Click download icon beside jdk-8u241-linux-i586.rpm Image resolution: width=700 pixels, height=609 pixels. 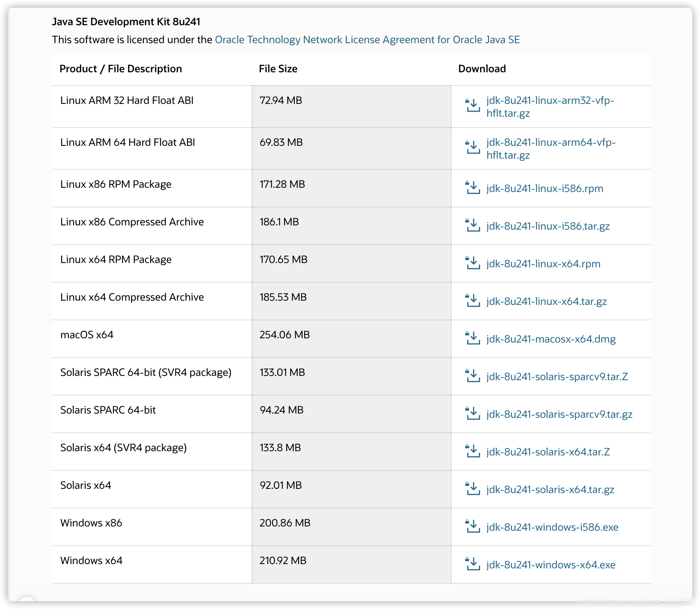[473, 187]
